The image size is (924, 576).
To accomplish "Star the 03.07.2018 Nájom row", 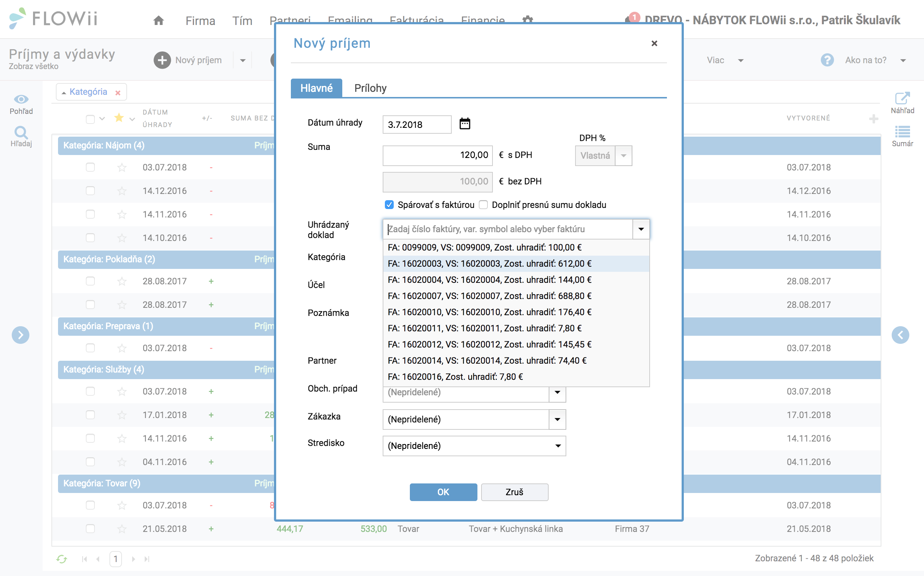I will click(x=122, y=167).
